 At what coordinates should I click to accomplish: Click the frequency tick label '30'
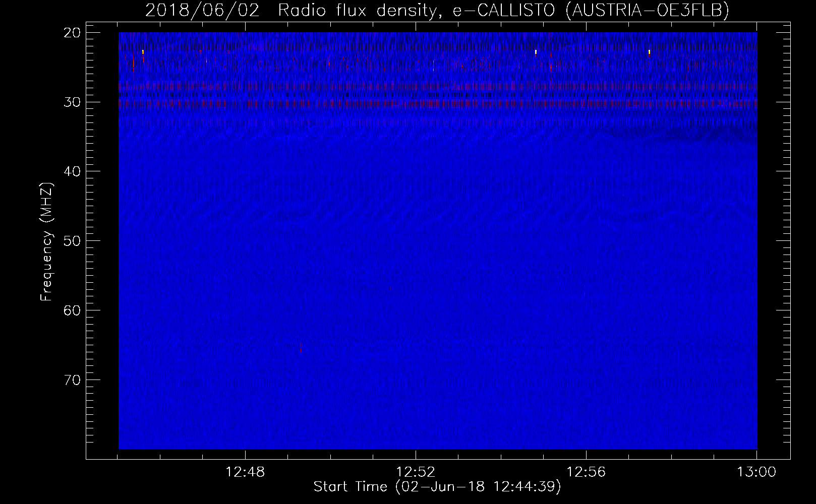point(72,102)
